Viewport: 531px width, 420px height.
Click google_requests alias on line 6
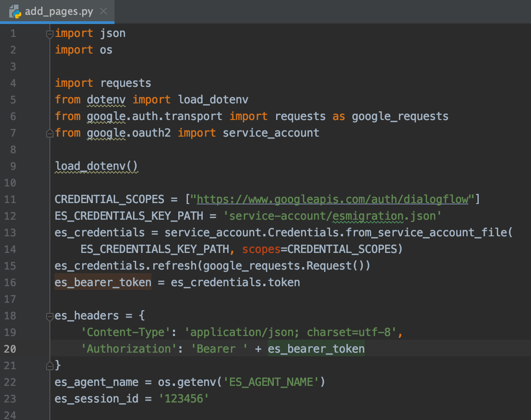(400, 116)
